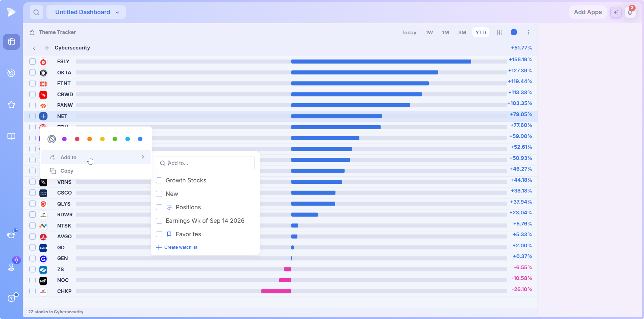This screenshot has height=319, width=644.
Task: Switch to the 1W timeframe
Action: coord(429,33)
